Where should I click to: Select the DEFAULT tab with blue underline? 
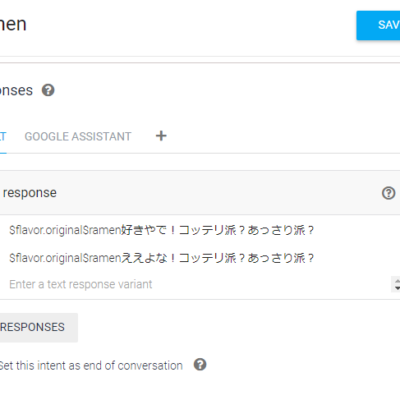click(3, 136)
